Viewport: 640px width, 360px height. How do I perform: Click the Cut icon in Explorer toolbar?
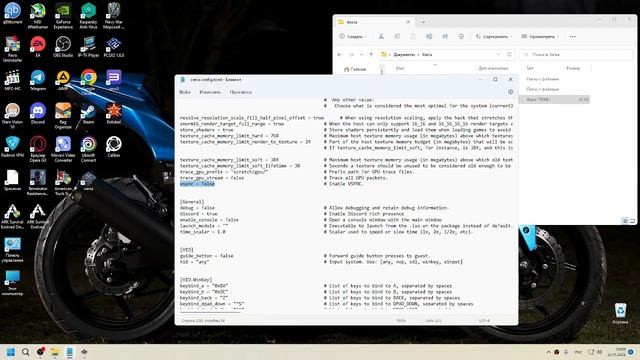381,36
